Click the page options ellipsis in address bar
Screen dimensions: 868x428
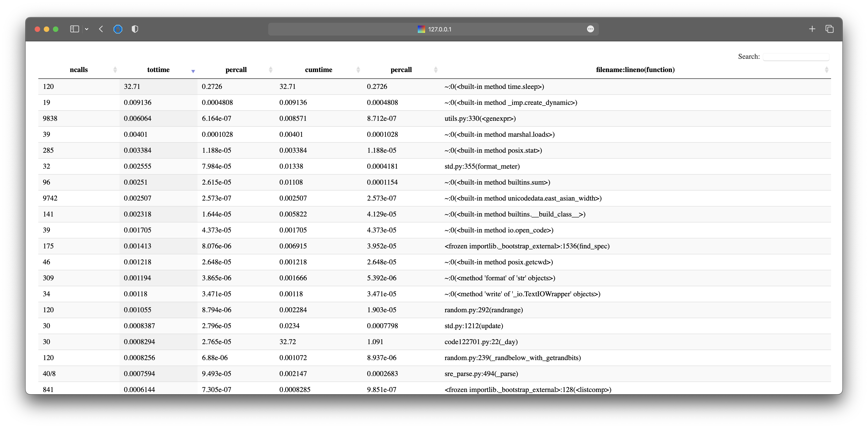point(590,29)
